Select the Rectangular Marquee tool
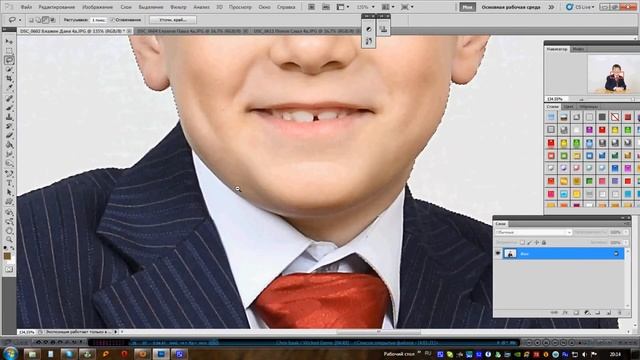Screen dimensions: 640x360 pyautogui.click(x=9, y=51)
